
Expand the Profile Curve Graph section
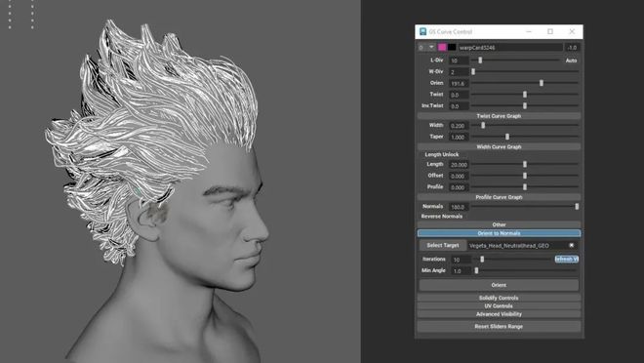coord(499,197)
